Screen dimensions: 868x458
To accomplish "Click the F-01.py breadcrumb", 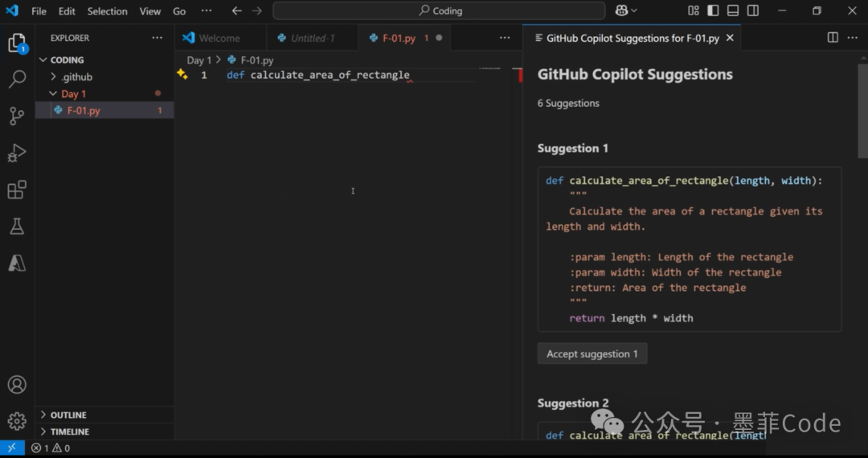I will click(x=251, y=60).
